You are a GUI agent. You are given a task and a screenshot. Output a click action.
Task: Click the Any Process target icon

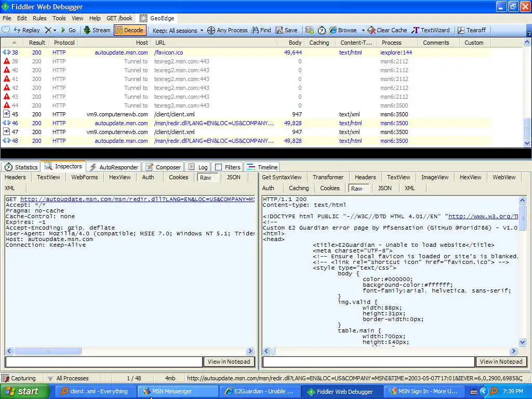211,31
